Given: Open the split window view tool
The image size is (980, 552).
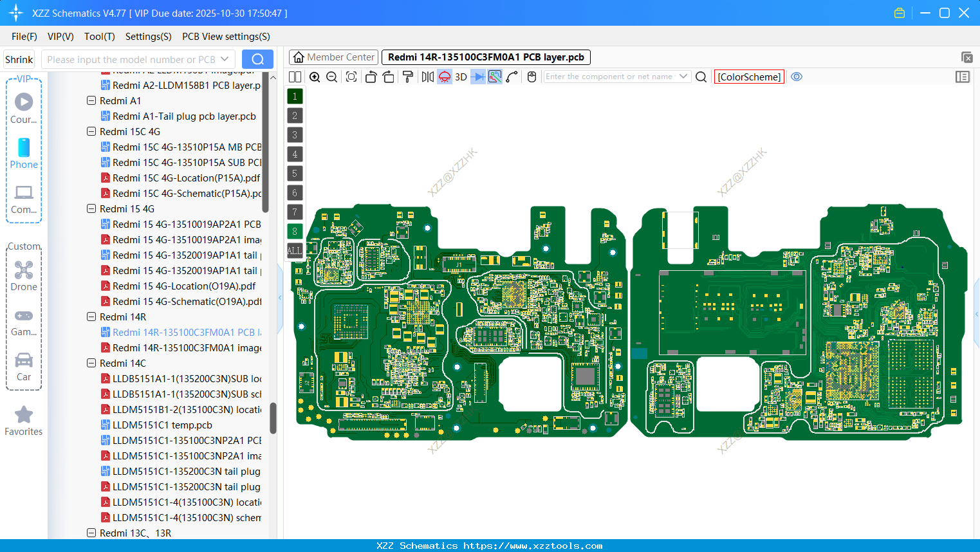Looking at the screenshot, I should (x=294, y=77).
